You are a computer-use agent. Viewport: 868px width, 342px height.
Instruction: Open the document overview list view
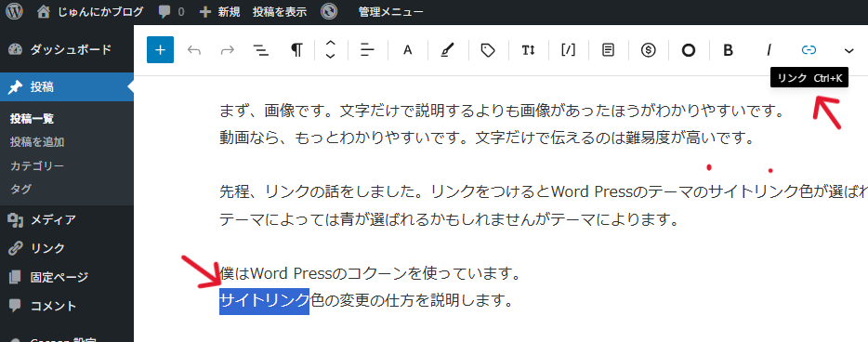pyautogui.click(x=261, y=50)
